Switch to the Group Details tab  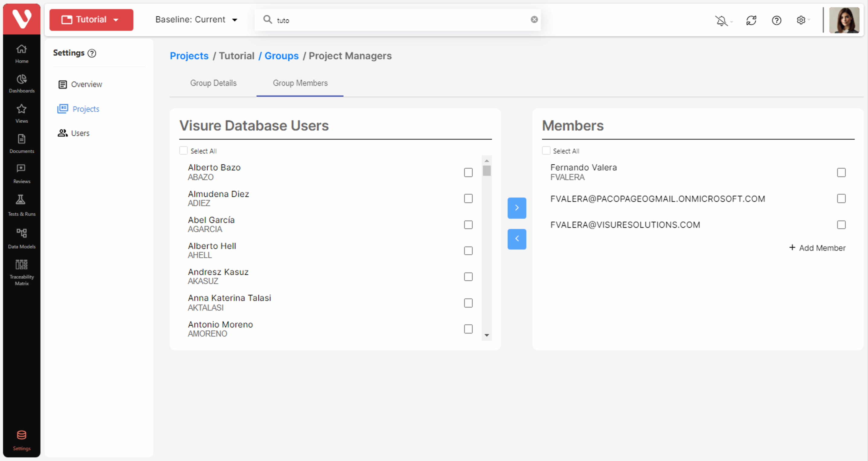tap(213, 83)
